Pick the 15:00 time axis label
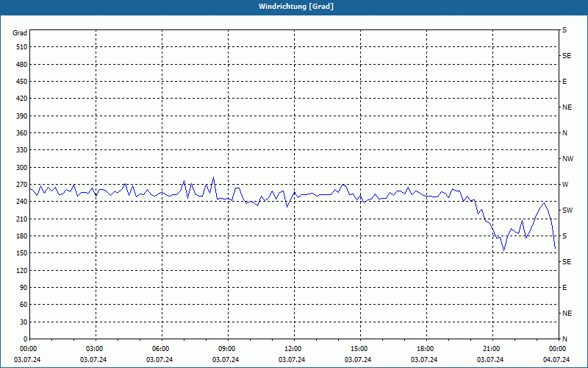The height and width of the screenshot is (368, 588). (359, 349)
